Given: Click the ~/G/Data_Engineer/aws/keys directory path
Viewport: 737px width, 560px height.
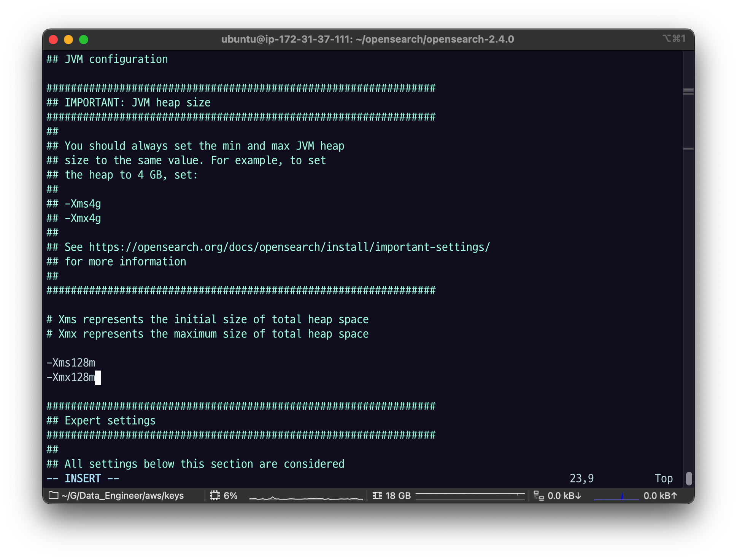Looking at the screenshot, I should pyautogui.click(x=122, y=496).
